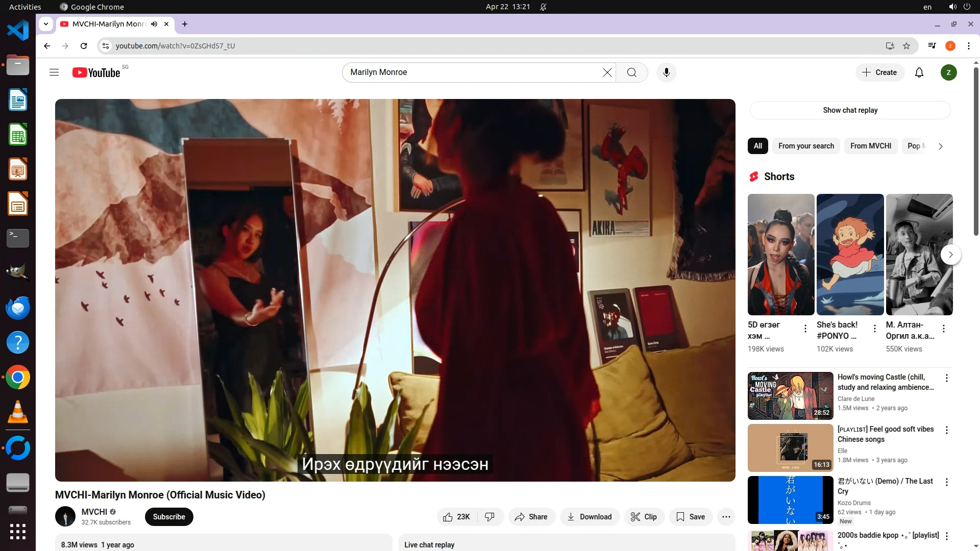Select the From MVCHI filter chip
Screen dimensions: 980x551
tap(870, 146)
